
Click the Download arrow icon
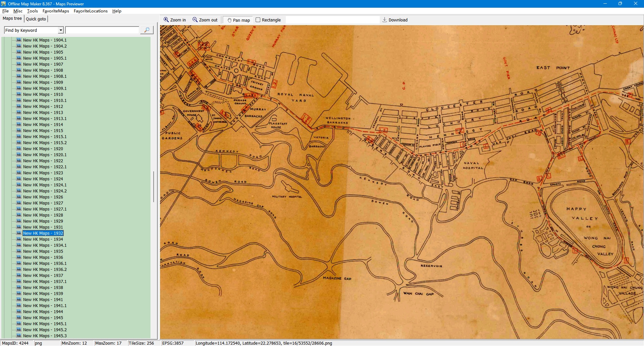(385, 20)
